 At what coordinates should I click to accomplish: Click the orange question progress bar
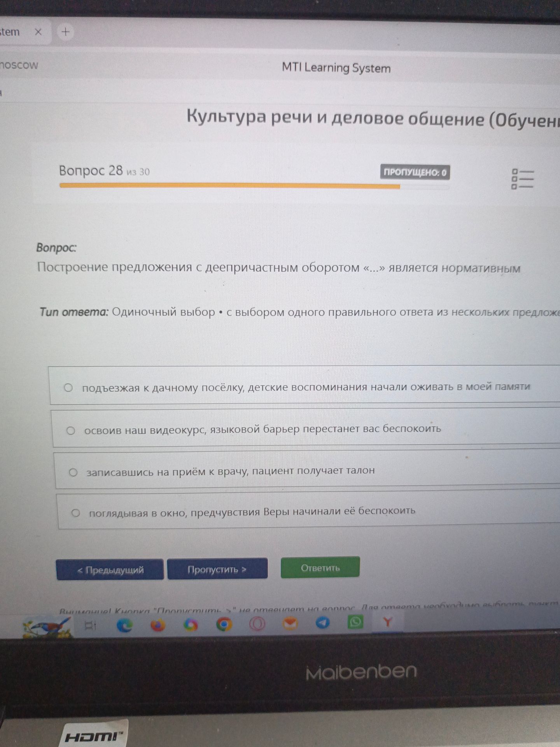tap(229, 186)
